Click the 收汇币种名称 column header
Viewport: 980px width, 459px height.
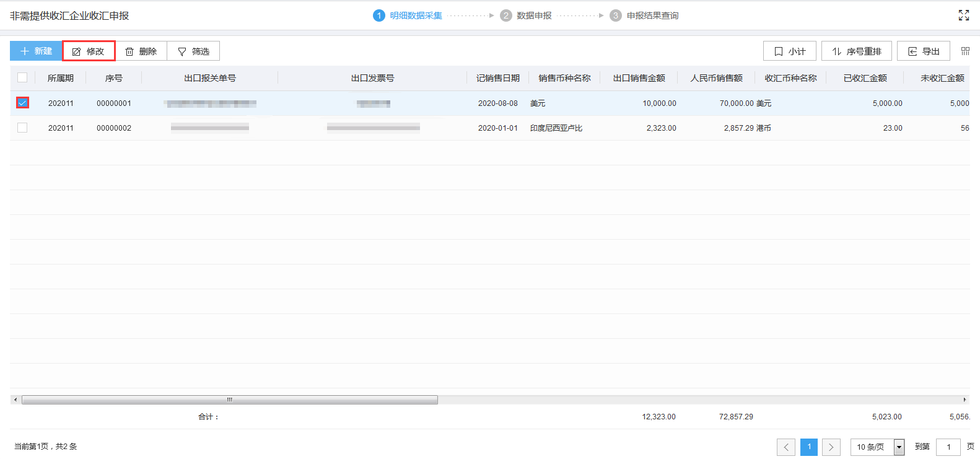(790, 78)
